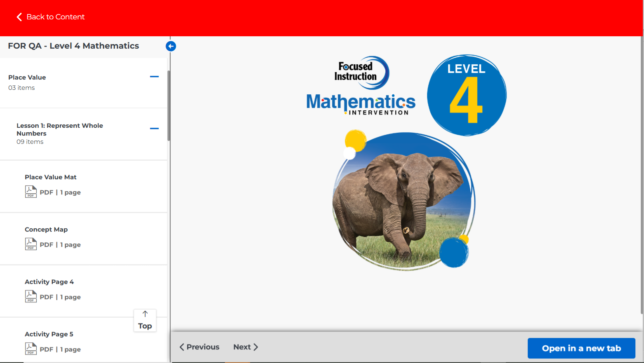Select Activity Page 5 entry

pos(49,334)
